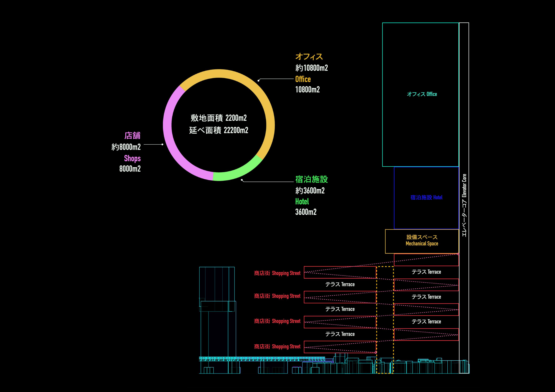Viewport: 555px width, 392px height.
Task: Click the green 宿泊施設 heading right of the donut chart
Action: coord(311,179)
